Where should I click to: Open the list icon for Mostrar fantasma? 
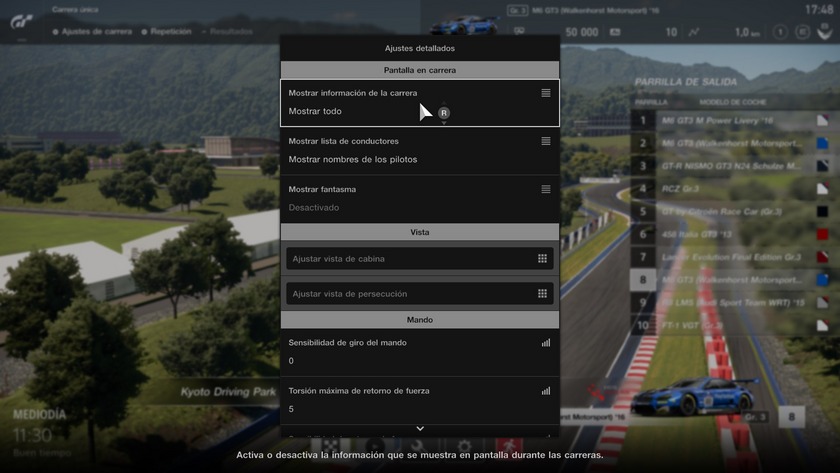tap(545, 189)
